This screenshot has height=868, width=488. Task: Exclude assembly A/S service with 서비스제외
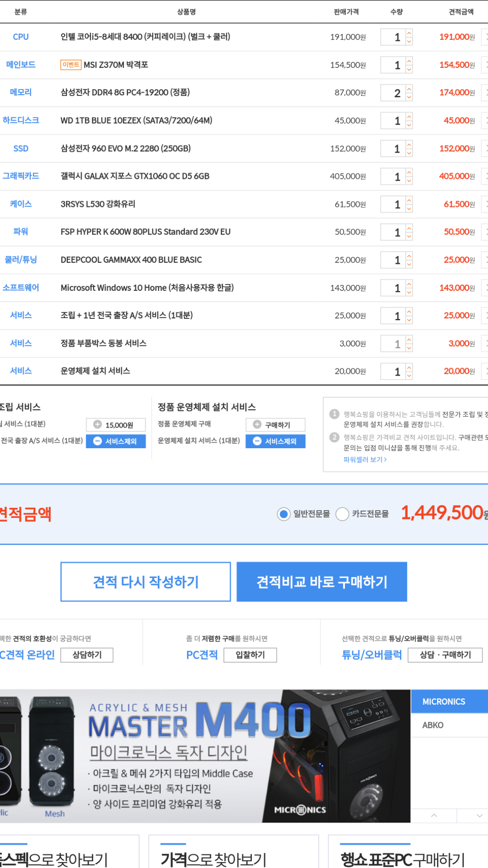pyautogui.click(x=116, y=441)
